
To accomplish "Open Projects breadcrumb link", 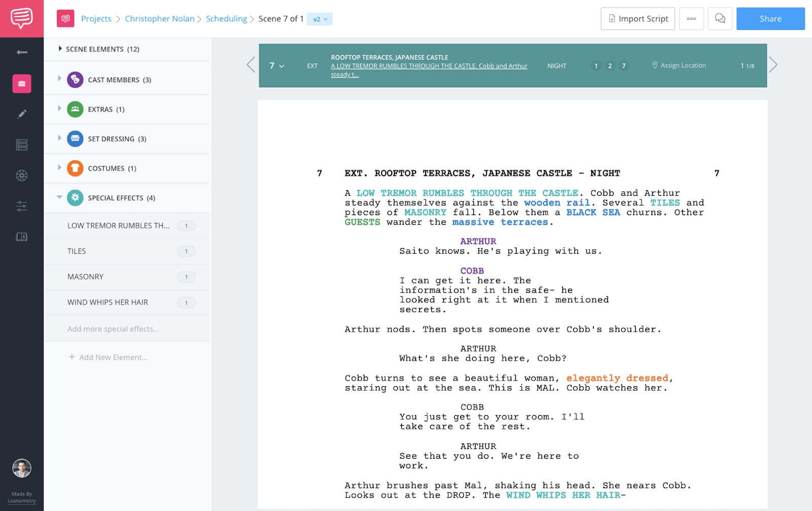I will coord(96,19).
